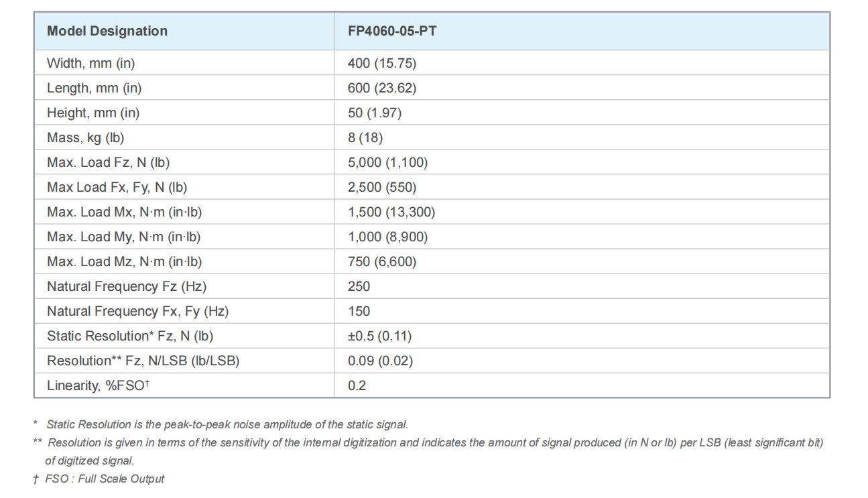Click the FSO : Full Scale Output footnote
The image size is (868, 498).
tap(105, 479)
